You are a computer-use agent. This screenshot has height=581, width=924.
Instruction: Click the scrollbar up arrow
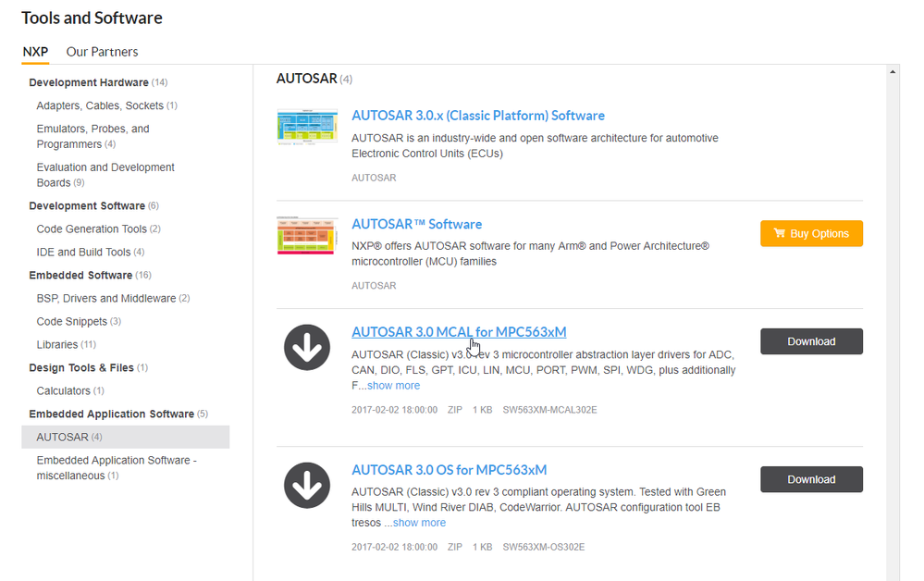point(893,72)
